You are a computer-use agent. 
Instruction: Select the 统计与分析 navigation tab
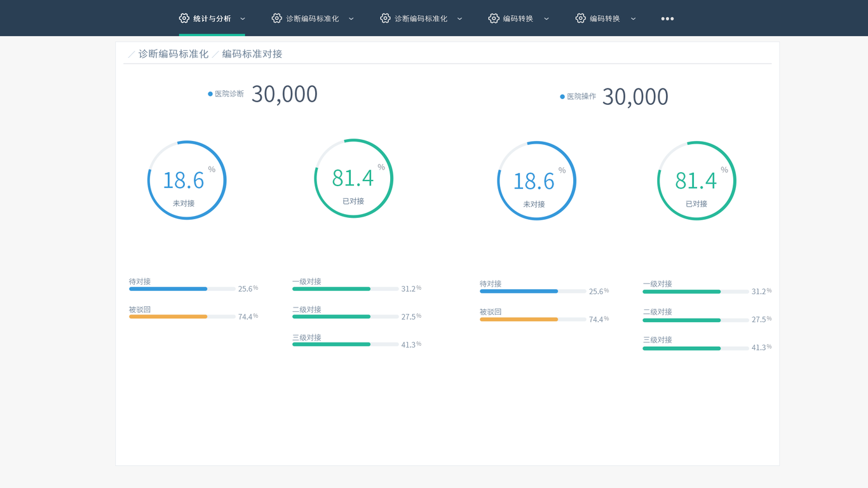click(212, 18)
